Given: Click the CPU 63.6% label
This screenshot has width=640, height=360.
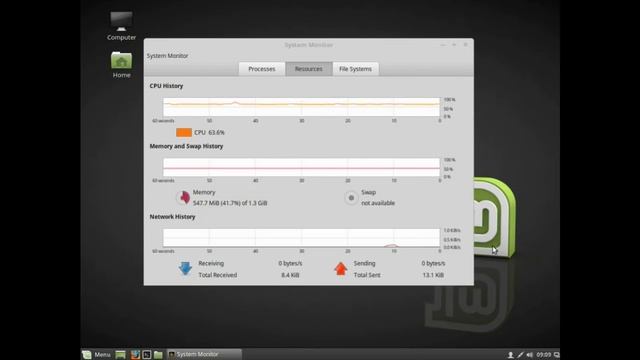Looking at the screenshot, I should click(x=209, y=132).
